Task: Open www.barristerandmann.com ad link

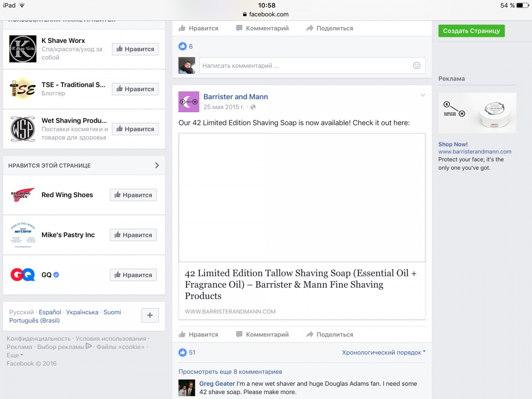Action: pyautogui.click(x=475, y=152)
